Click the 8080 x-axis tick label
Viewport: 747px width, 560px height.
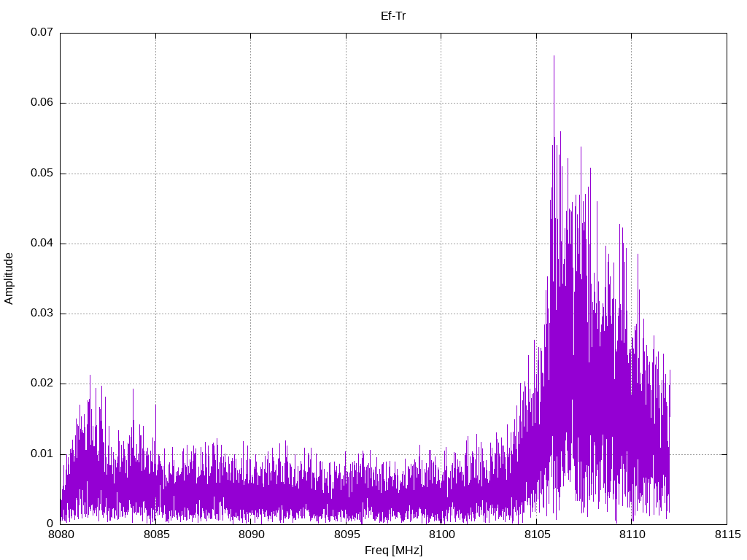tap(61, 534)
